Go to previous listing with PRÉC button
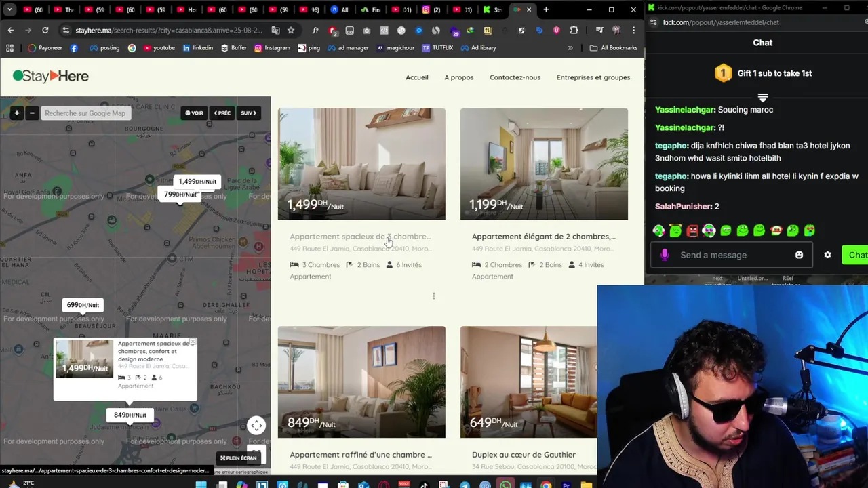This screenshot has height=488, width=868. tap(222, 113)
